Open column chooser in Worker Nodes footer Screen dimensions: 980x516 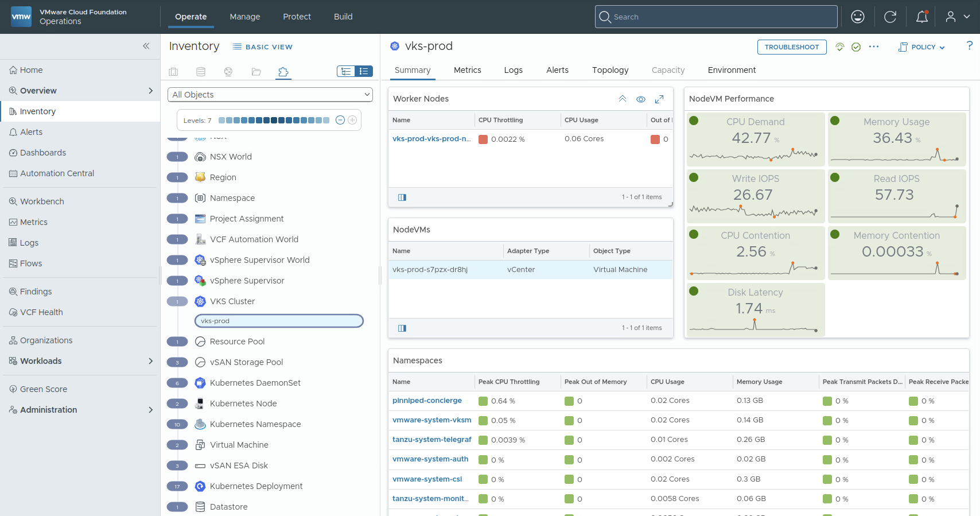coord(402,197)
